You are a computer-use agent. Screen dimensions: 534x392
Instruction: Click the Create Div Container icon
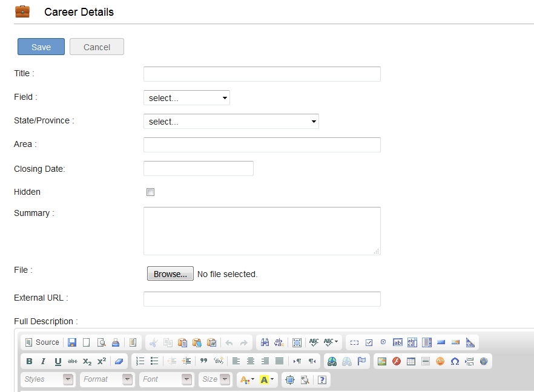[x=219, y=361]
